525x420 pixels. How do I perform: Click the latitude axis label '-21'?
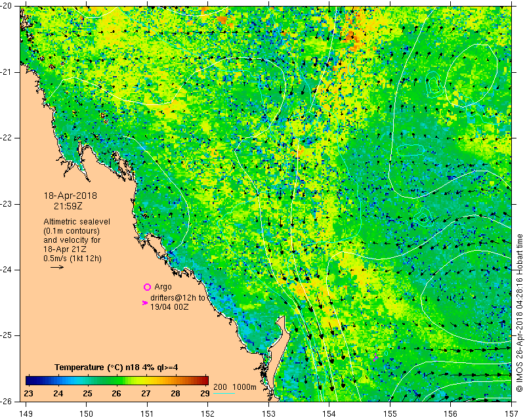pos(6,72)
